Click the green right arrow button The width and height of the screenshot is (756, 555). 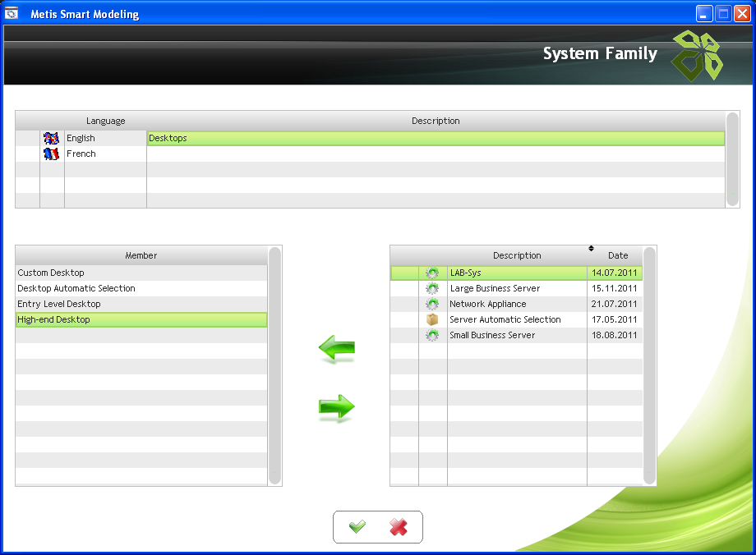tap(337, 407)
